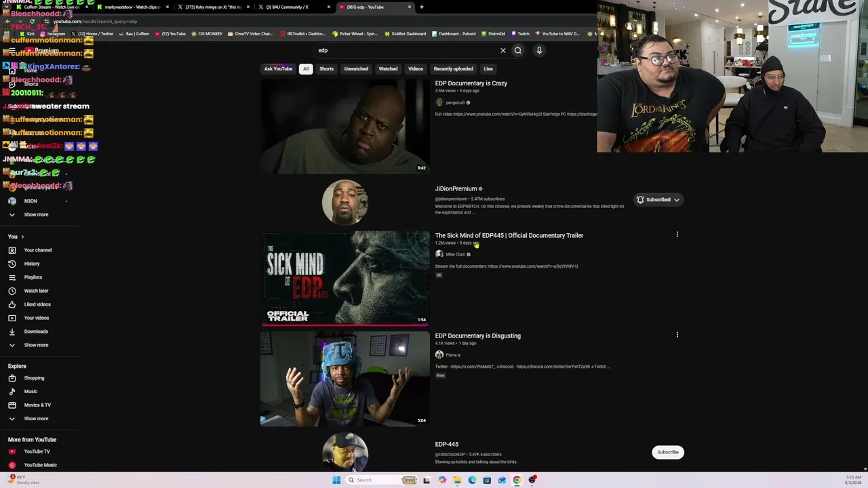Expand subscriptions with Show more below N3ON
The height and width of the screenshot is (488, 868).
(36, 215)
